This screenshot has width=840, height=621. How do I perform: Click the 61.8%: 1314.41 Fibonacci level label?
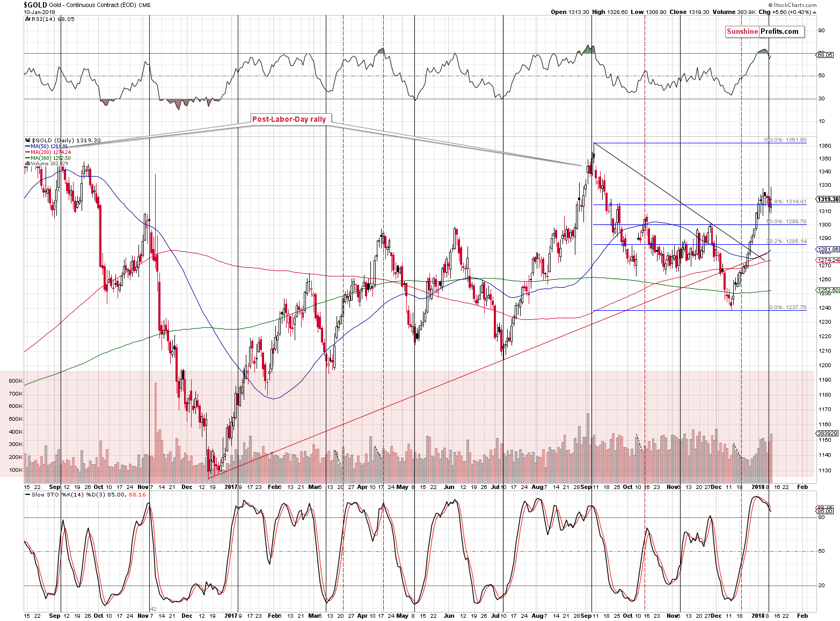click(786, 202)
